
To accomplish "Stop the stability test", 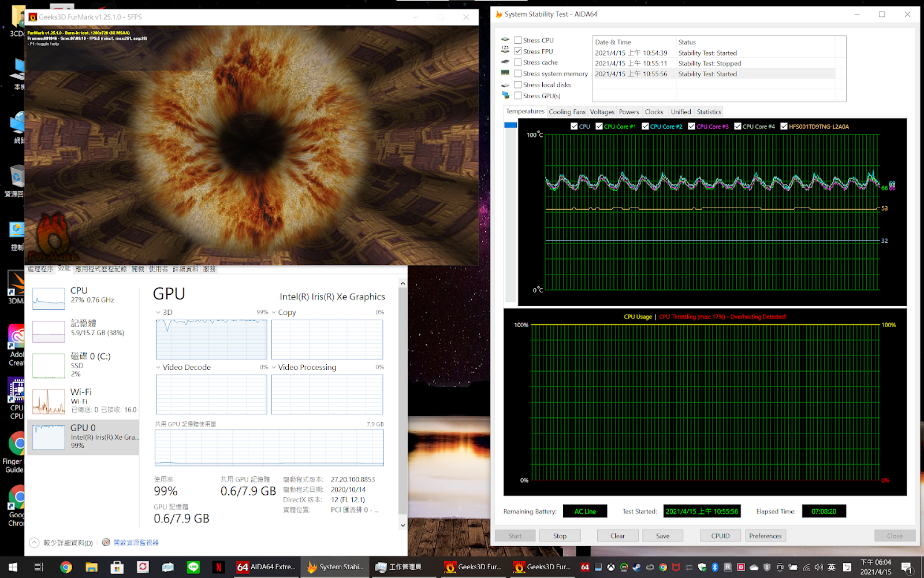I will pos(560,536).
